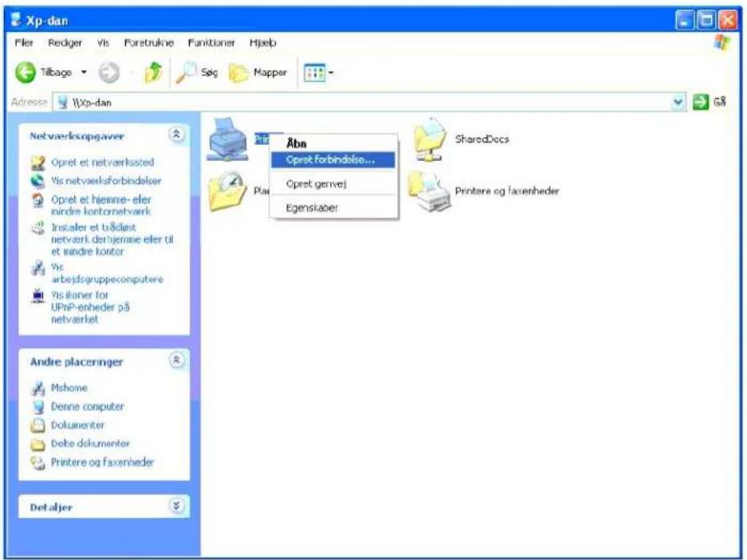Open the view mode icon button

314,72
